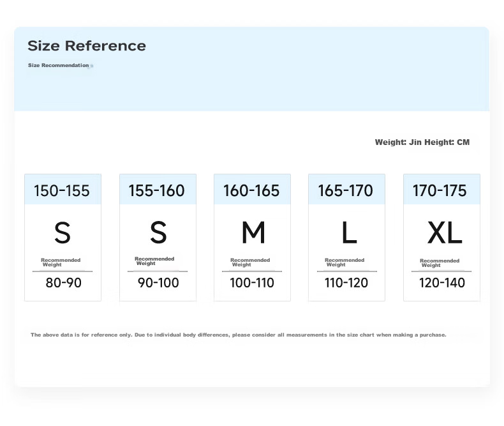504x426 pixels.
Task: Click the size L letter
Action: tap(349, 232)
